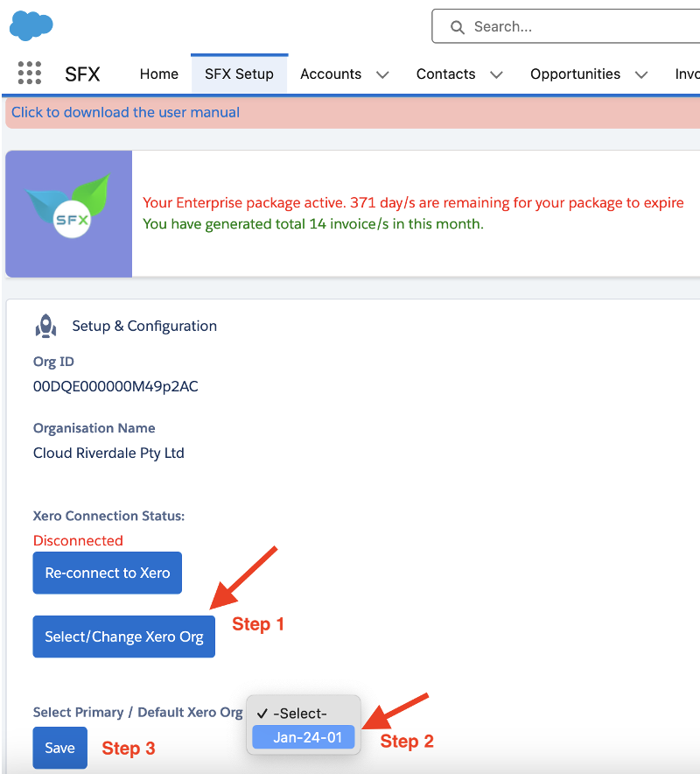Image resolution: width=700 pixels, height=774 pixels.
Task: Open the Home tab
Action: pos(159,74)
